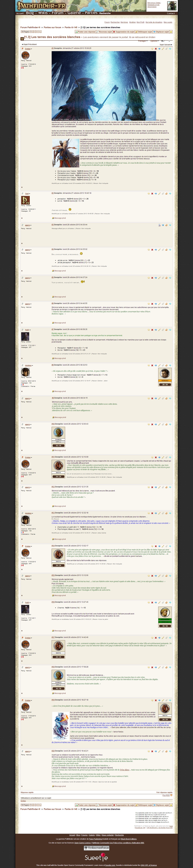Expand the Syel username menu on post #2
The image size is (193, 868).
click(27, 194)
